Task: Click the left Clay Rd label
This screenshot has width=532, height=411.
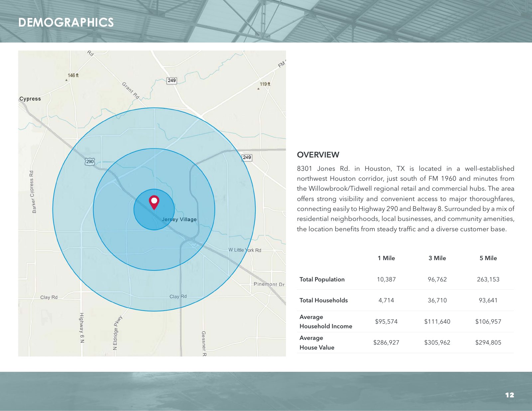Action: pyautogui.click(x=49, y=297)
